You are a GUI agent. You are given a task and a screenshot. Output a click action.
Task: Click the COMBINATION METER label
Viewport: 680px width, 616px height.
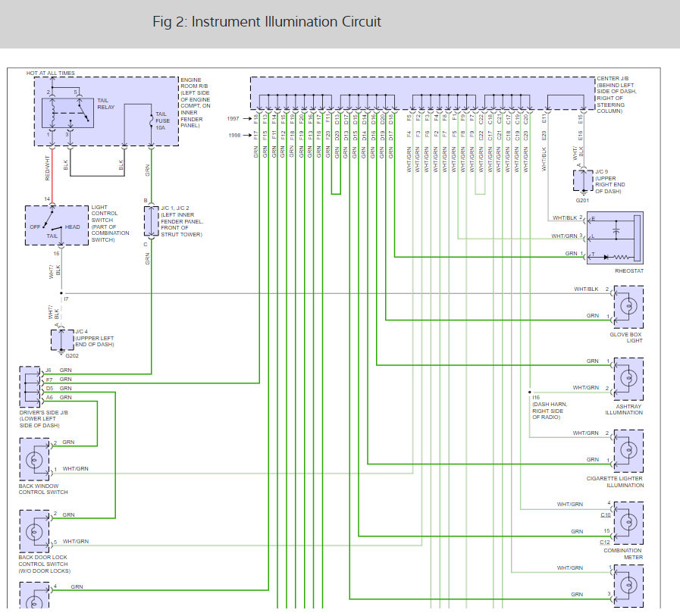click(x=623, y=554)
